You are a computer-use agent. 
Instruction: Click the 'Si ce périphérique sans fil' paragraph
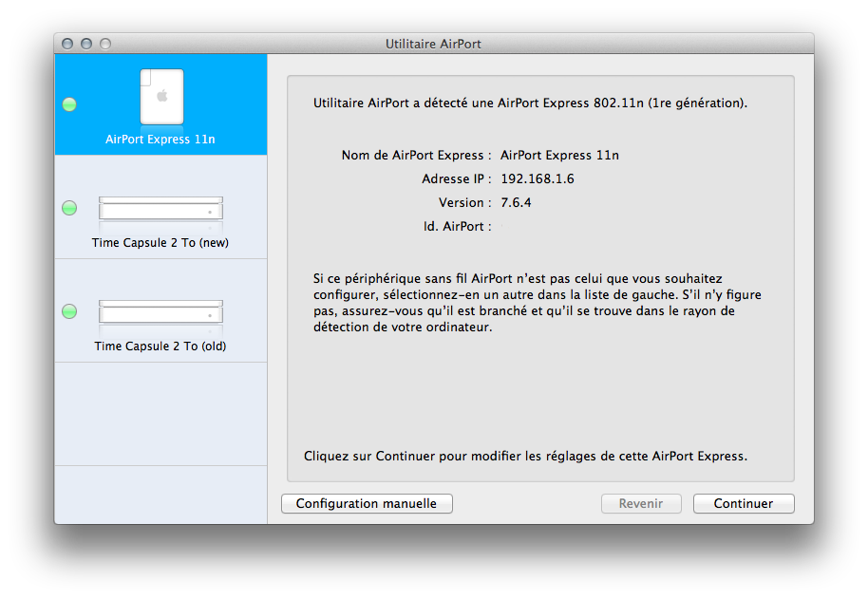pyautogui.click(x=537, y=303)
